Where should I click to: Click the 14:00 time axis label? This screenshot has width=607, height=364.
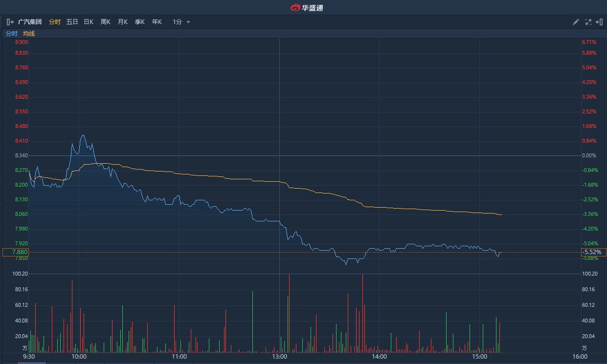coord(379,357)
